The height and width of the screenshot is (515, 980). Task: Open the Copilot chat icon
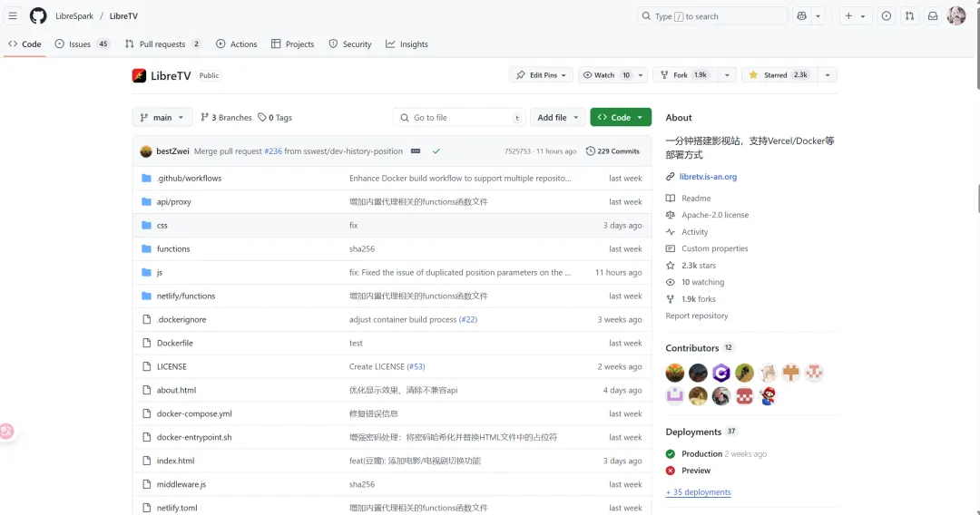tap(802, 16)
